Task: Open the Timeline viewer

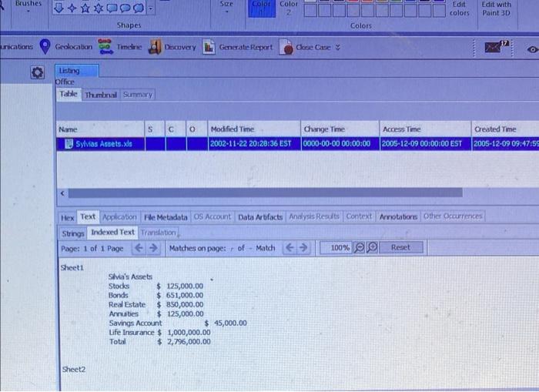Action: [x=119, y=47]
